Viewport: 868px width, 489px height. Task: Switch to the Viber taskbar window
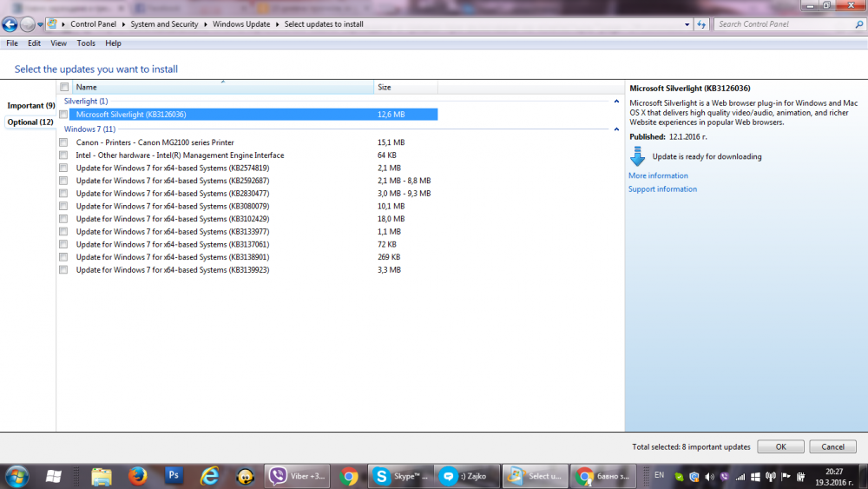pyautogui.click(x=297, y=476)
